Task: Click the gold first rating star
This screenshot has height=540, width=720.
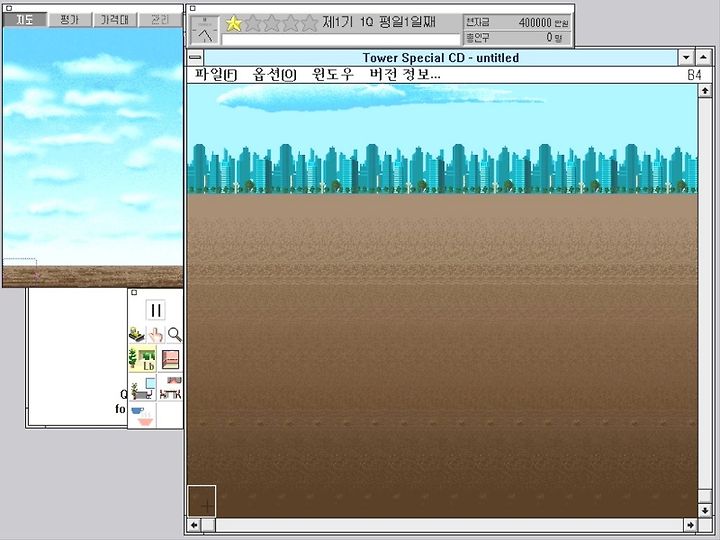Action: pos(234,23)
